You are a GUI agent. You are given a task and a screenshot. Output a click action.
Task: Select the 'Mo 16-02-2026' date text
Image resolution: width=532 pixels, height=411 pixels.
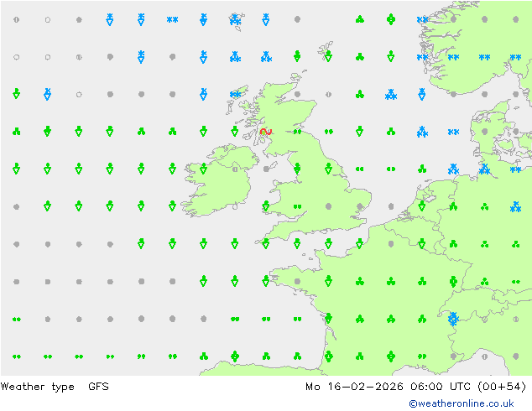354,386
